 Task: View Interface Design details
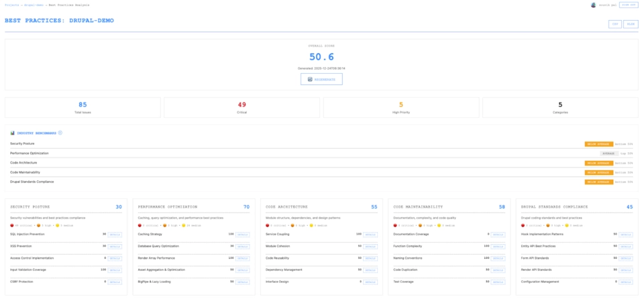370,282
